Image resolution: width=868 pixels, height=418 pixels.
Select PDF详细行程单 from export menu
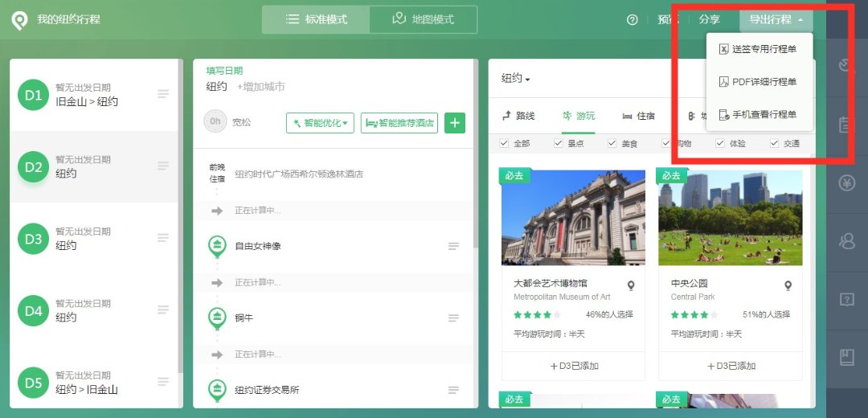coord(759,82)
